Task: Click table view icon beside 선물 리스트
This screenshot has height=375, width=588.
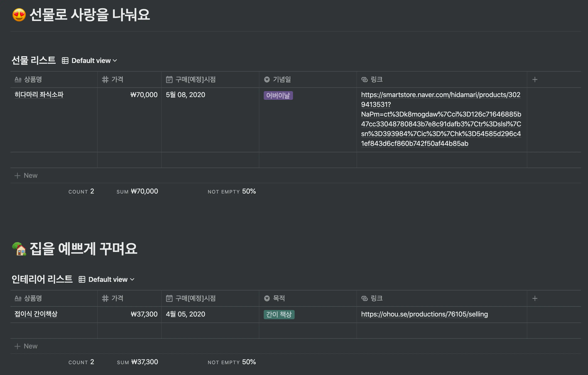Action: click(x=65, y=60)
